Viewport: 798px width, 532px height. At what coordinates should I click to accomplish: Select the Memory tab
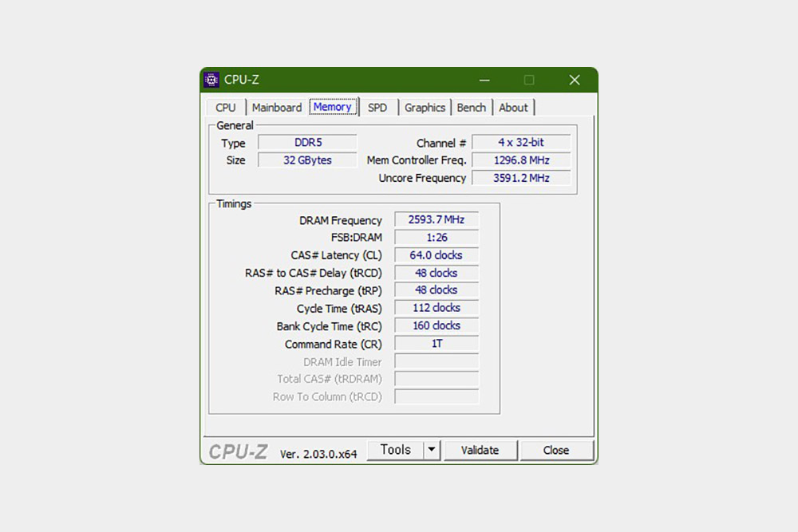(x=333, y=107)
